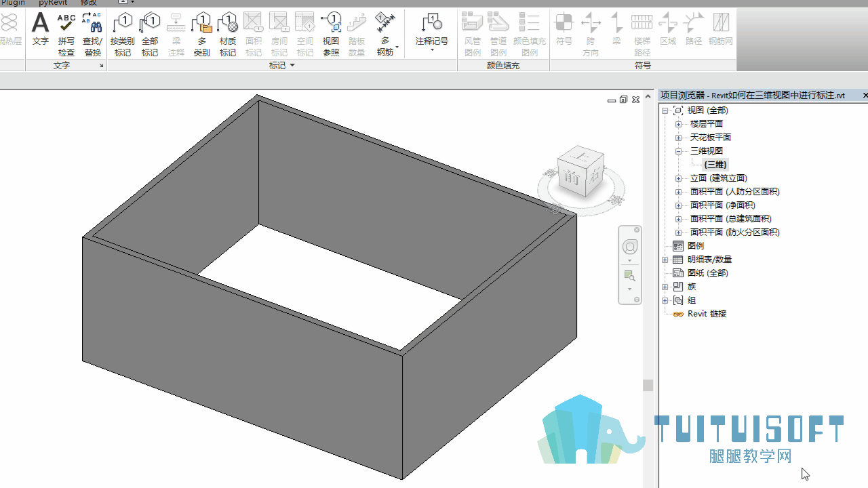Select the 钢筋网 fabric reinforcement symbol
Viewport: 868px width, 488px height.
[x=721, y=30]
